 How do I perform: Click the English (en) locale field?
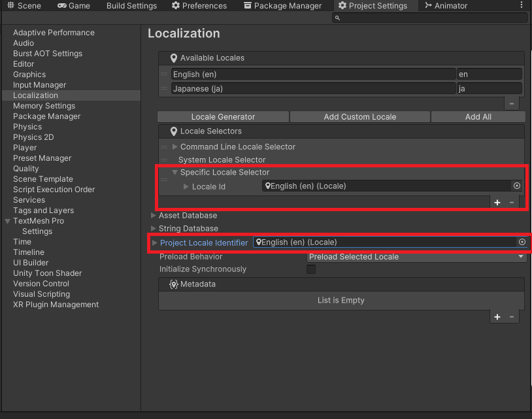point(314,74)
